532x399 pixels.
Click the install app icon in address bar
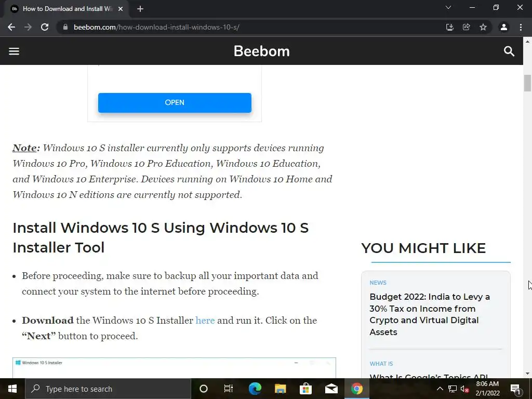[x=449, y=27]
